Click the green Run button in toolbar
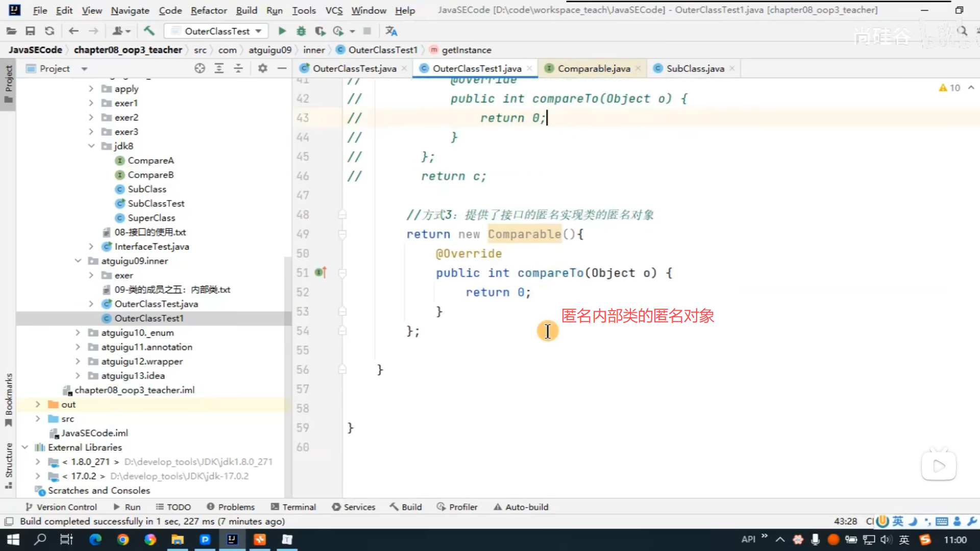The image size is (980, 551). (282, 31)
